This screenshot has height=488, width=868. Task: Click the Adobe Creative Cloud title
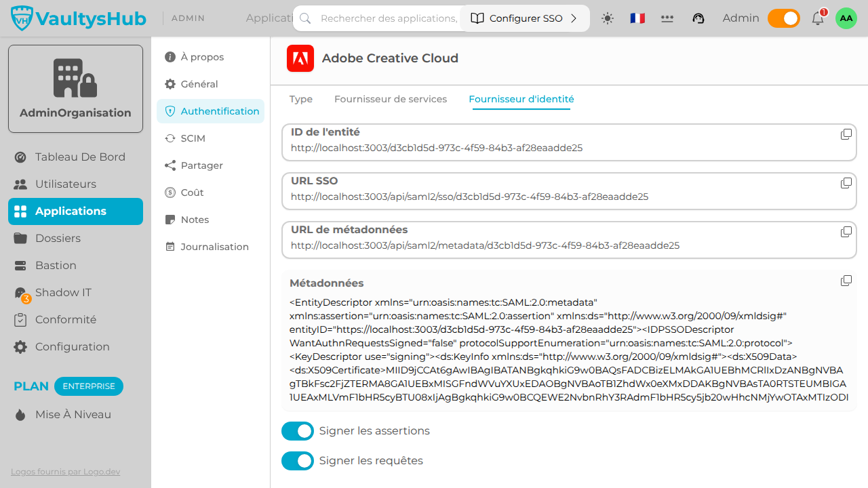point(390,58)
